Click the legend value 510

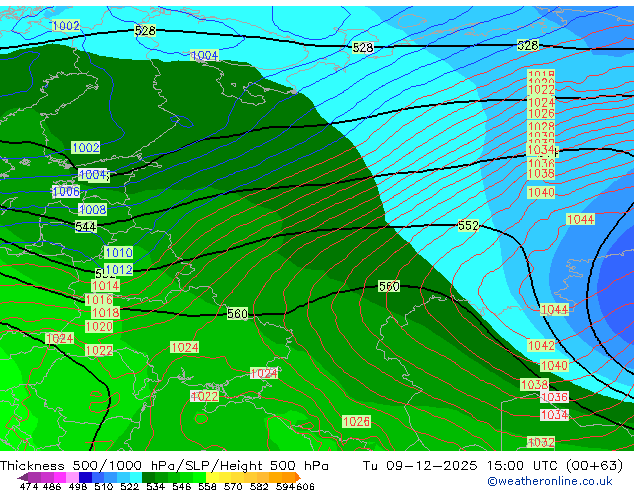click(104, 486)
